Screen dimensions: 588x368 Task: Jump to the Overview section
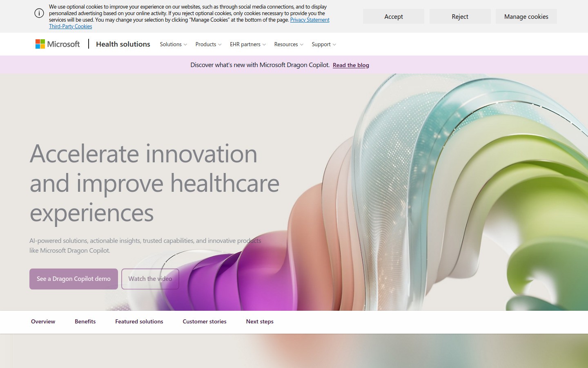coord(43,321)
